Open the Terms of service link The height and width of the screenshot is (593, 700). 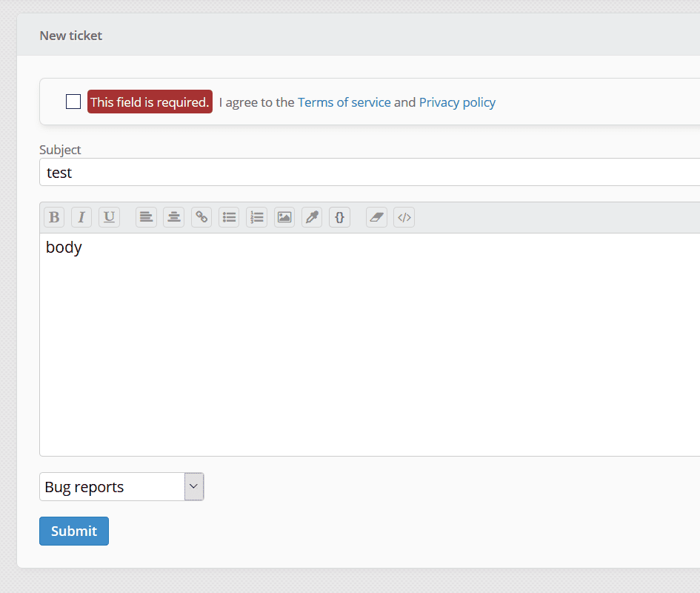point(344,102)
